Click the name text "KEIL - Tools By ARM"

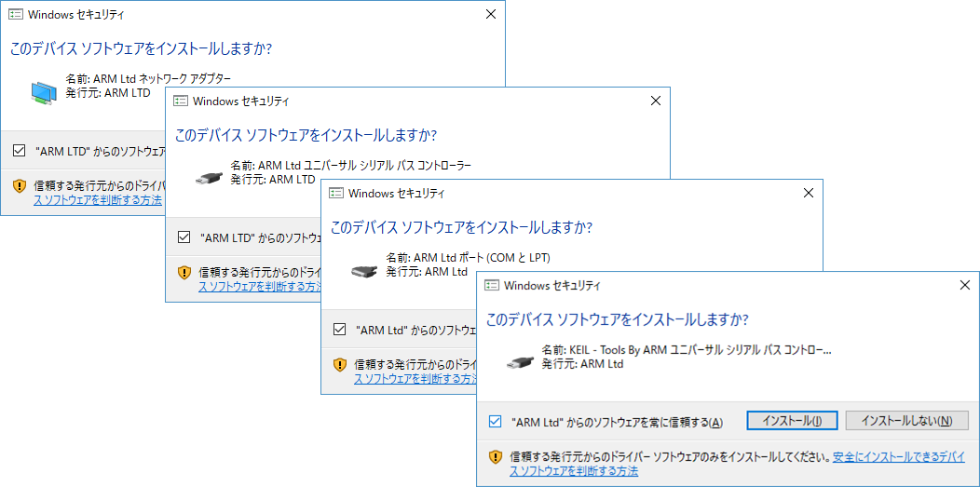click(618, 350)
